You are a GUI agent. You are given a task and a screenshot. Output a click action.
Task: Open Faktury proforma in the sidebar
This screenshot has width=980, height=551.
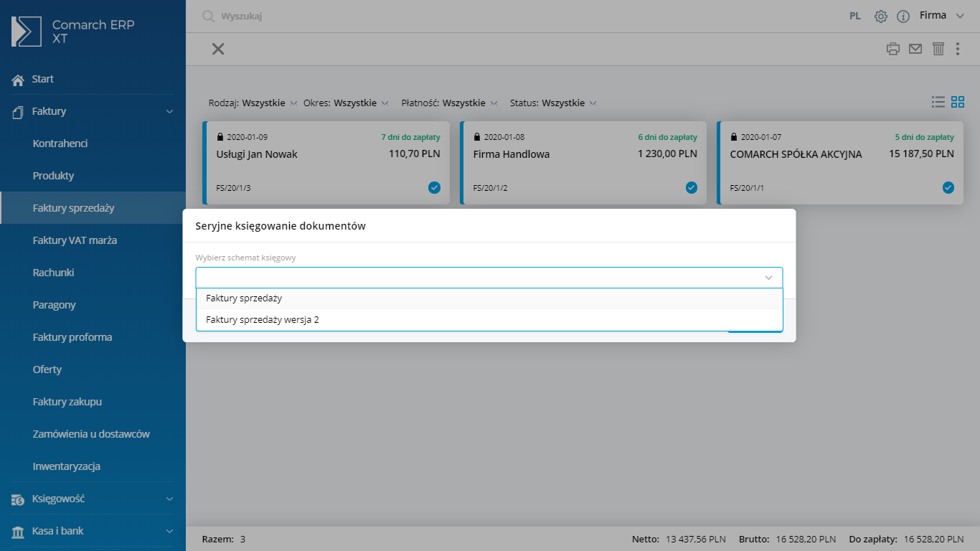tap(72, 337)
